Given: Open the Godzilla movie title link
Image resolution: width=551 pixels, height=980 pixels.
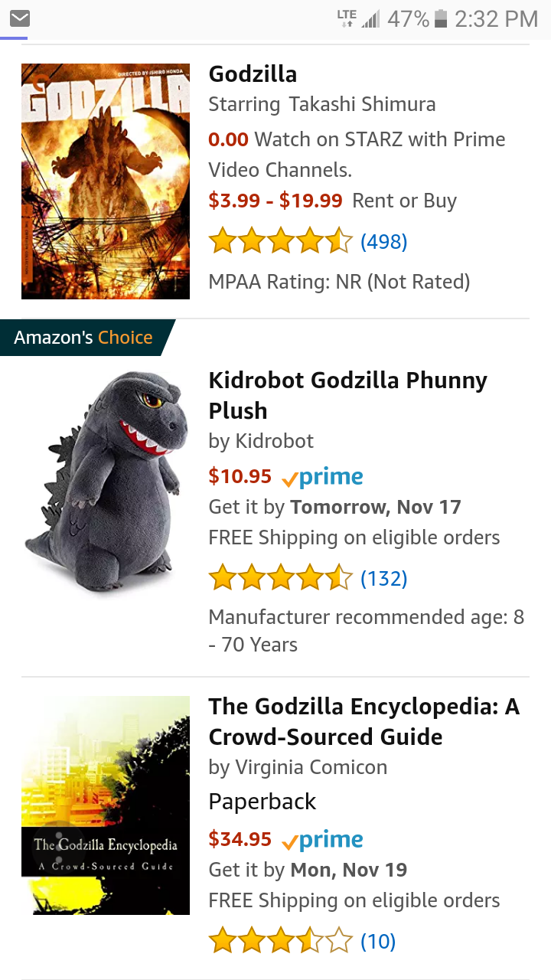Looking at the screenshot, I should pos(253,74).
